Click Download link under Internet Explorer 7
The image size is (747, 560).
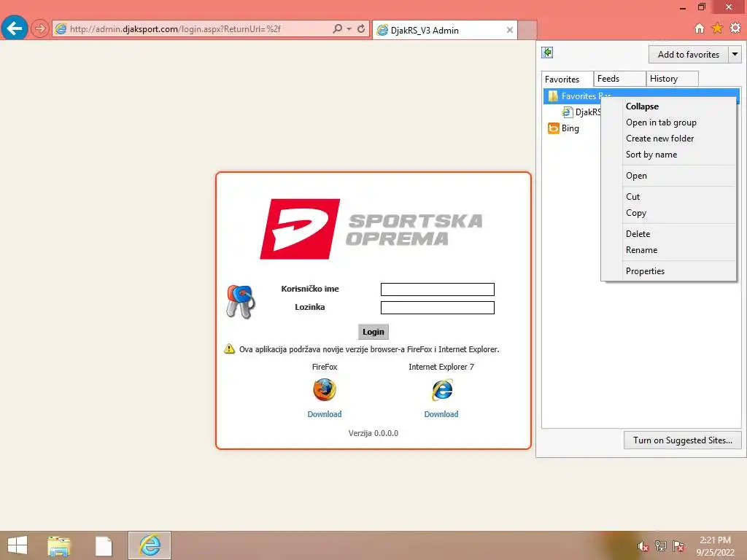(x=441, y=414)
